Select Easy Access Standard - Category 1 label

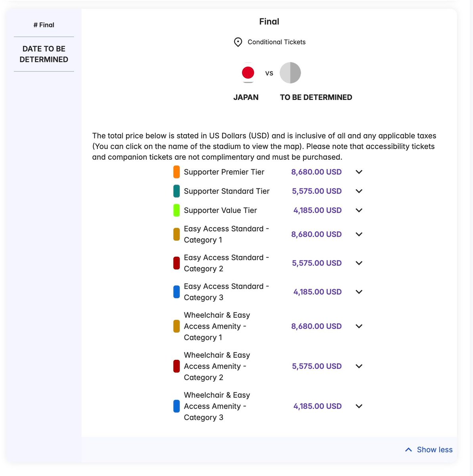tap(226, 234)
